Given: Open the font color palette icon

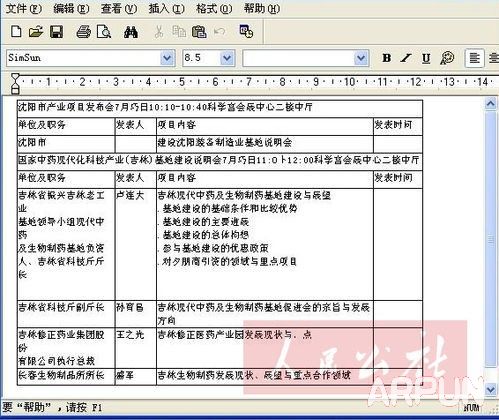Looking at the screenshot, I should (x=447, y=58).
